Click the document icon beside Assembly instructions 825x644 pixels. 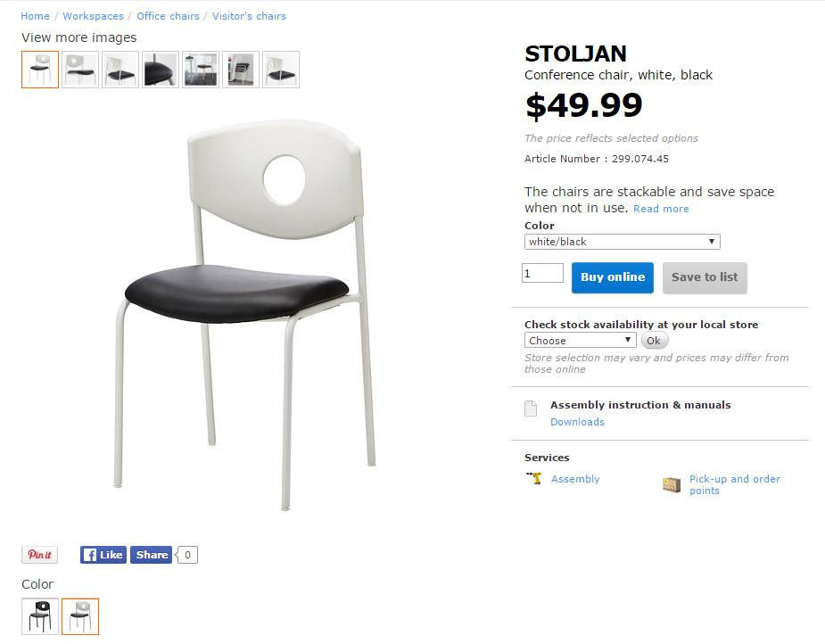[x=531, y=409]
